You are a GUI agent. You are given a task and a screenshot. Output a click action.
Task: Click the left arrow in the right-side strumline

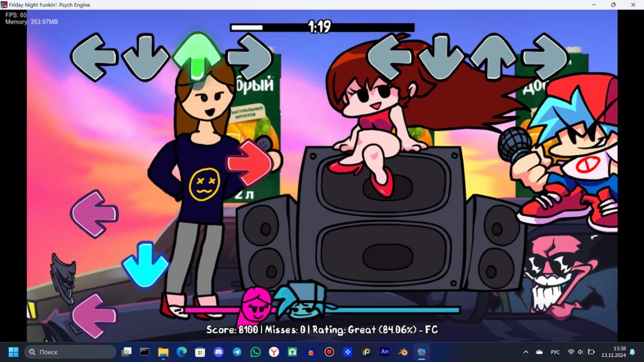click(389, 57)
